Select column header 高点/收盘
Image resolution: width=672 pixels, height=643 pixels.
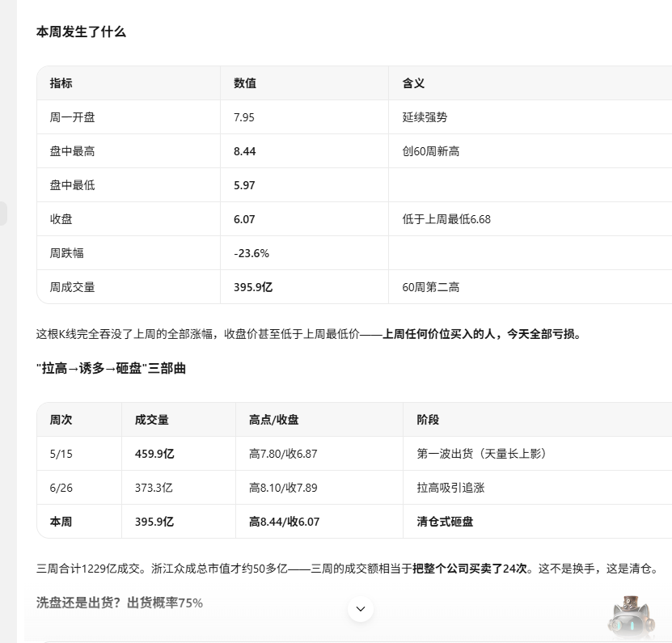point(273,419)
